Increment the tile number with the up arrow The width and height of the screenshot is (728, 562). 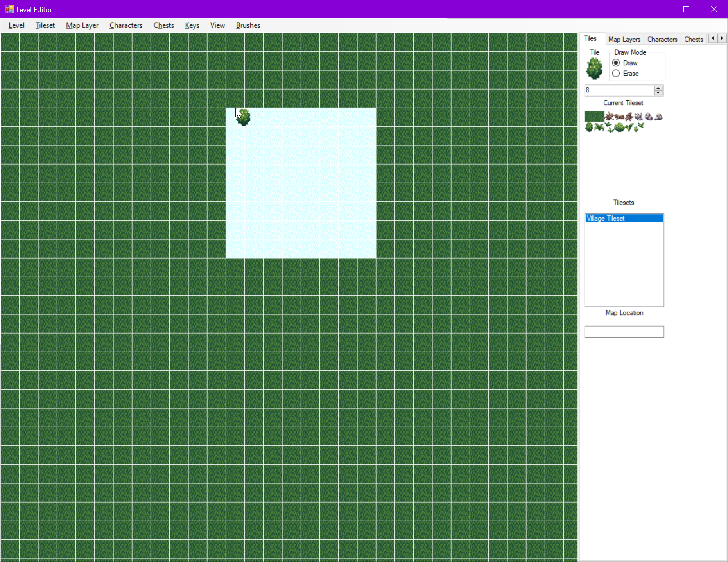click(x=658, y=88)
